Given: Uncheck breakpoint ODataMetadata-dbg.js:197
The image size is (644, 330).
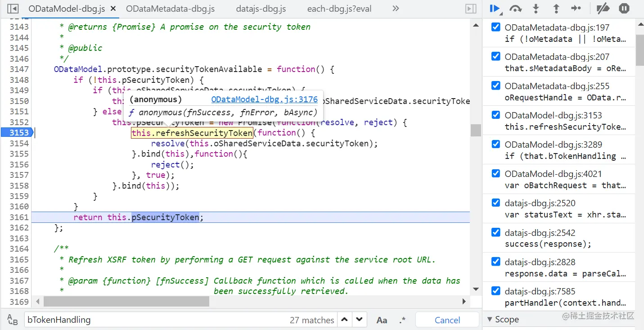Looking at the screenshot, I should pyautogui.click(x=495, y=27).
